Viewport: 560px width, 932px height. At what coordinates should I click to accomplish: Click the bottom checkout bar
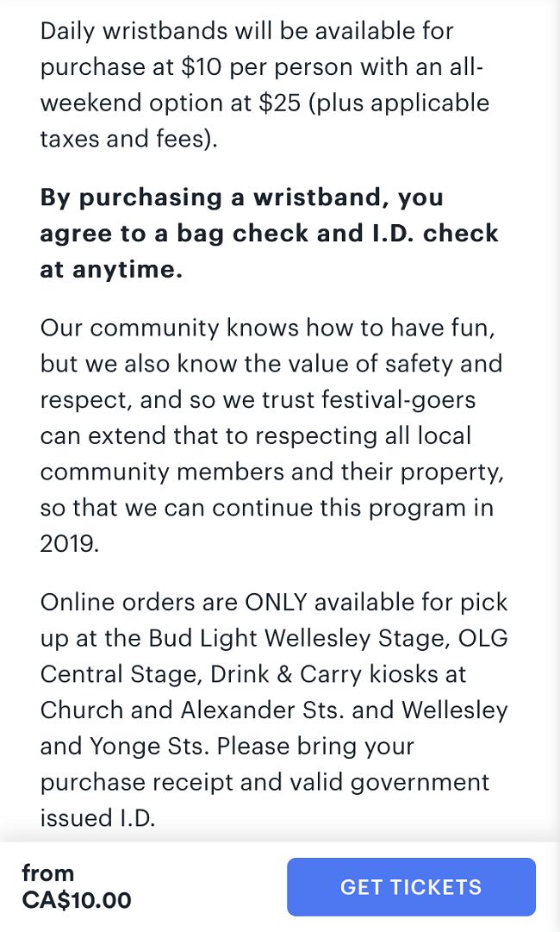coord(280,886)
